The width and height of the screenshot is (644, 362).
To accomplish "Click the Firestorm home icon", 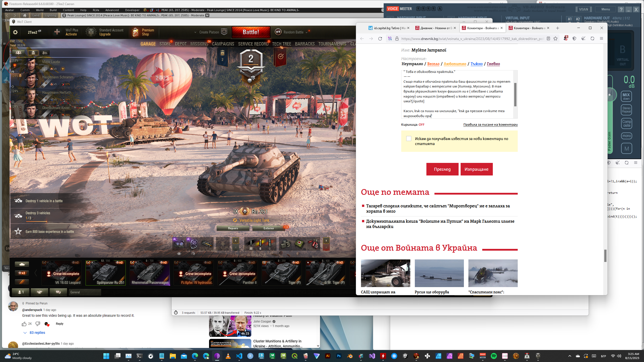I will pyautogui.click(x=25, y=15).
